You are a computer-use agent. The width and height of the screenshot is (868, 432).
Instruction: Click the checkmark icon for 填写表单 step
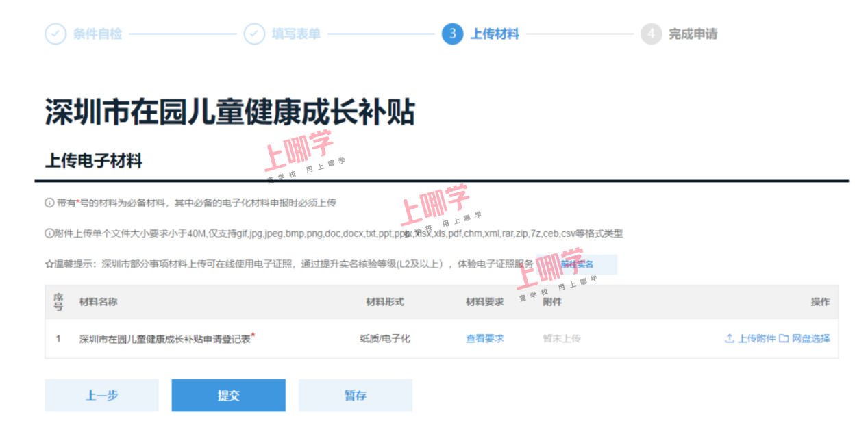pyautogui.click(x=254, y=34)
